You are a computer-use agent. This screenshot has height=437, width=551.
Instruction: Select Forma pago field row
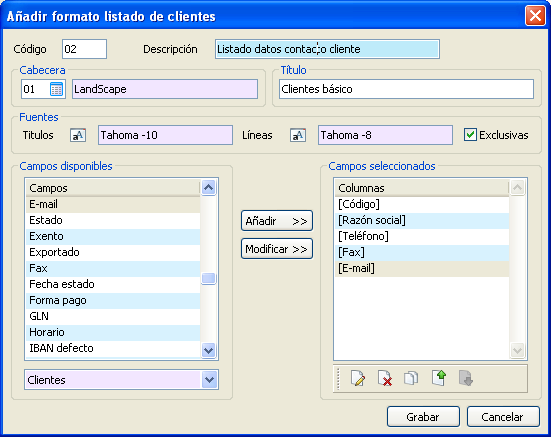(x=113, y=300)
